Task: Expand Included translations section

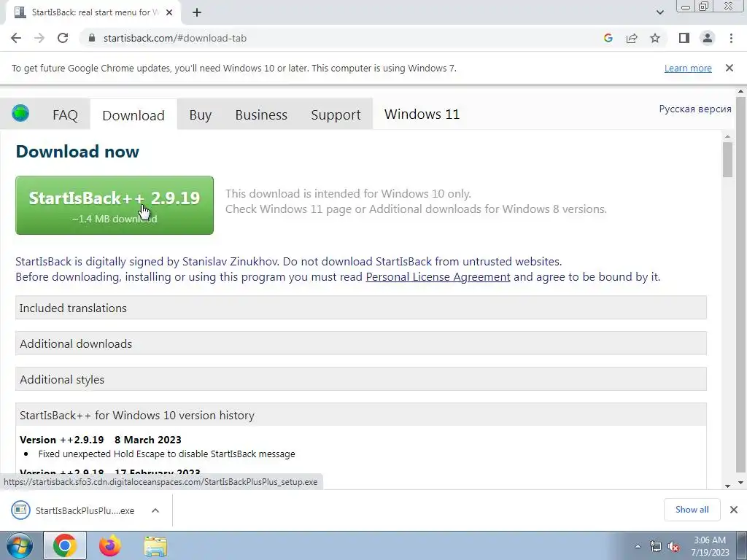Action: [360, 308]
